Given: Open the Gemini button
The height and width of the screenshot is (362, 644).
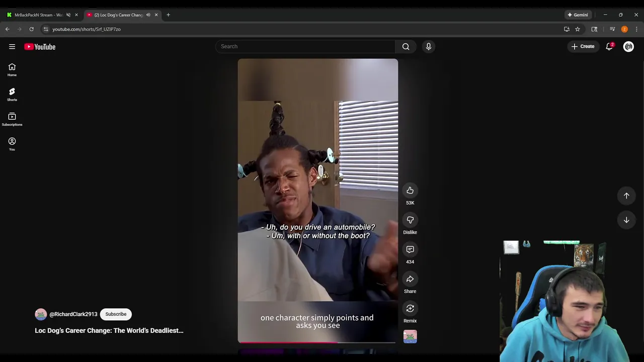Looking at the screenshot, I should tap(578, 15).
